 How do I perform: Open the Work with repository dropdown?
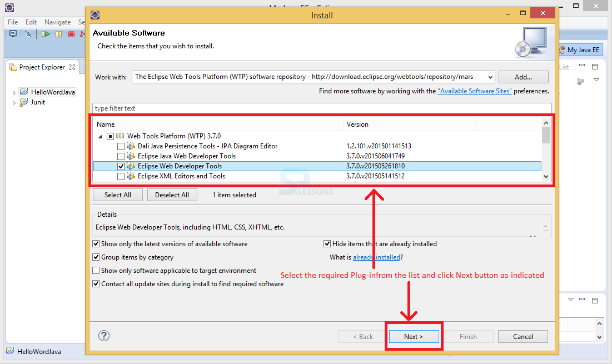tap(490, 77)
